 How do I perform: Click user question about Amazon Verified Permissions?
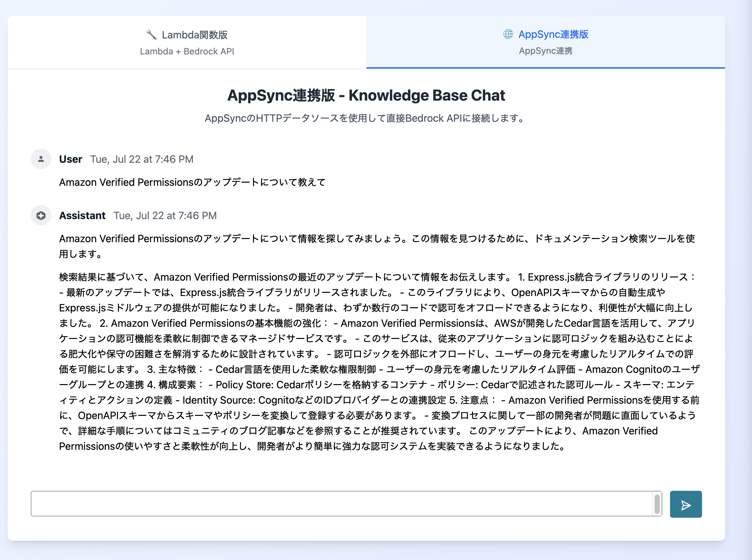(192, 182)
